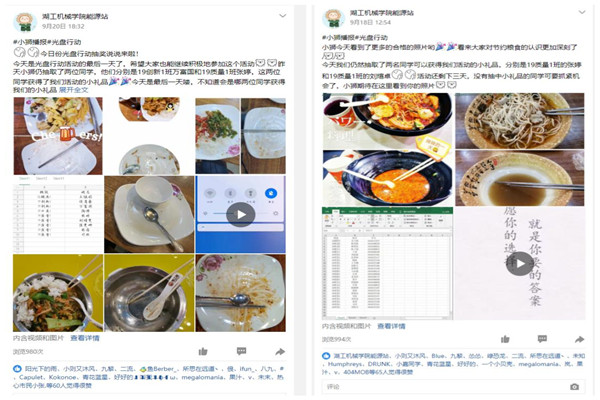Share the right post via arrow icon
The height and width of the screenshot is (400, 600).
[x=579, y=339]
